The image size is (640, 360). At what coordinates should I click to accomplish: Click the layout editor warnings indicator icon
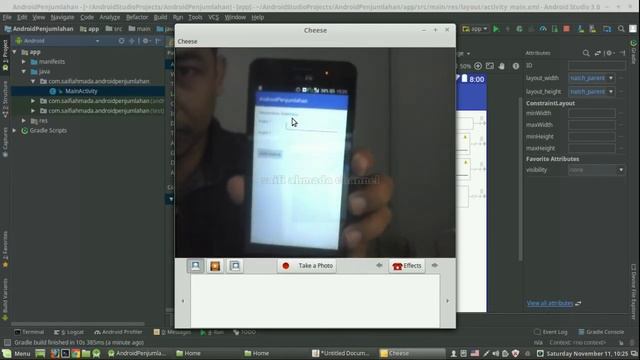tap(516, 66)
